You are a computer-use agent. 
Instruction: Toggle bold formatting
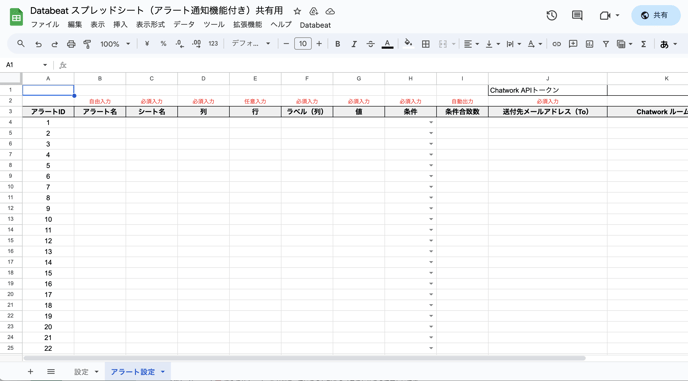click(x=337, y=44)
